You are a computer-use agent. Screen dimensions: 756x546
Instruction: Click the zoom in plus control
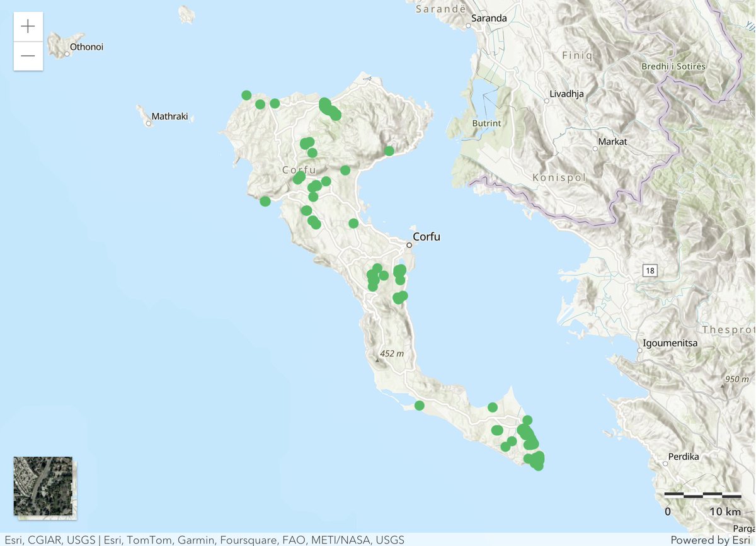(28, 26)
